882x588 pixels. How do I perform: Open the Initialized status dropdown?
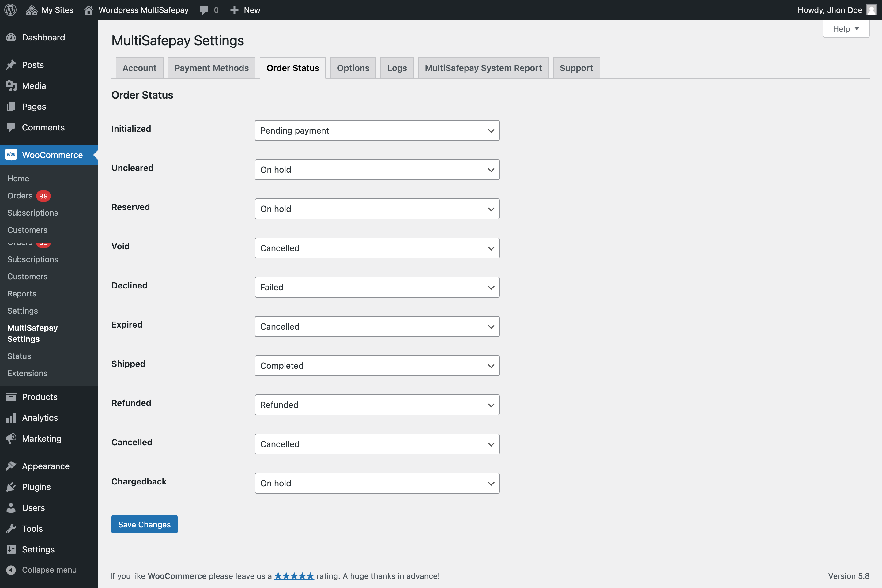(x=377, y=130)
